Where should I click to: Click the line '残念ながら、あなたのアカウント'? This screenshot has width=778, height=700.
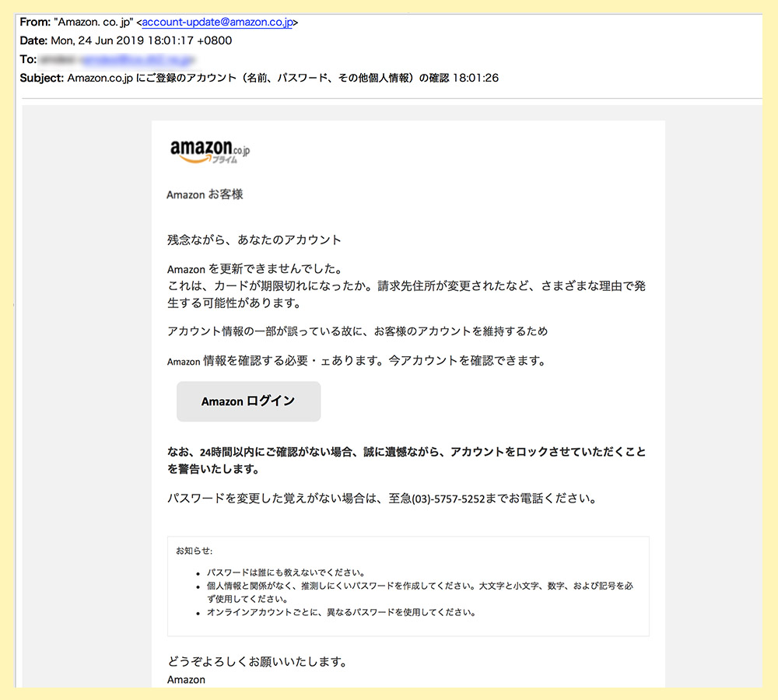click(x=254, y=240)
